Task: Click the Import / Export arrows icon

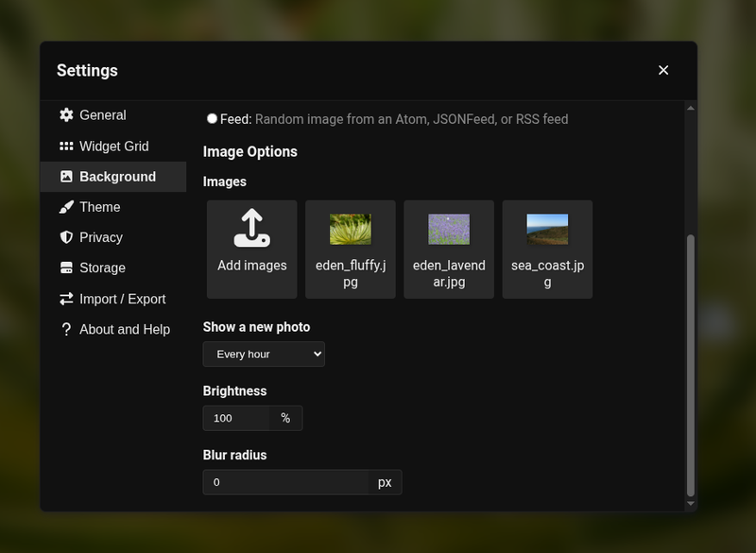Action: tap(66, 299)
